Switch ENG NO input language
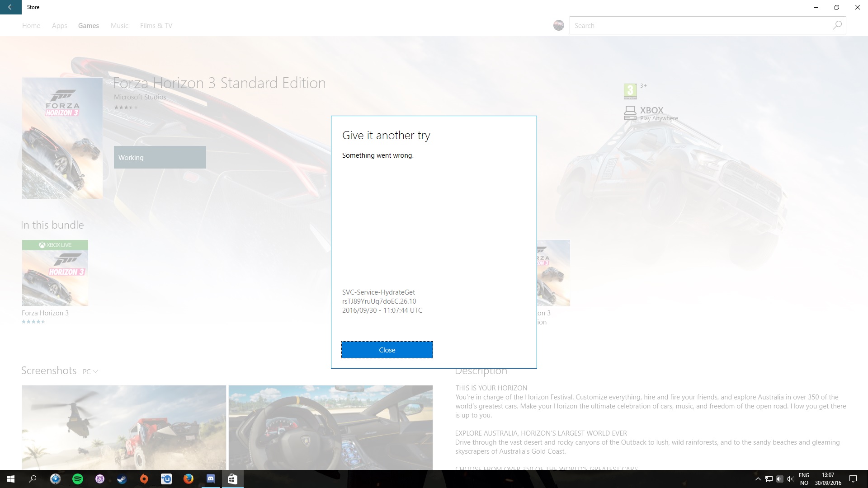Image resolution: width=868 pixels, height=488 pixels. click(x=804, y=479)
